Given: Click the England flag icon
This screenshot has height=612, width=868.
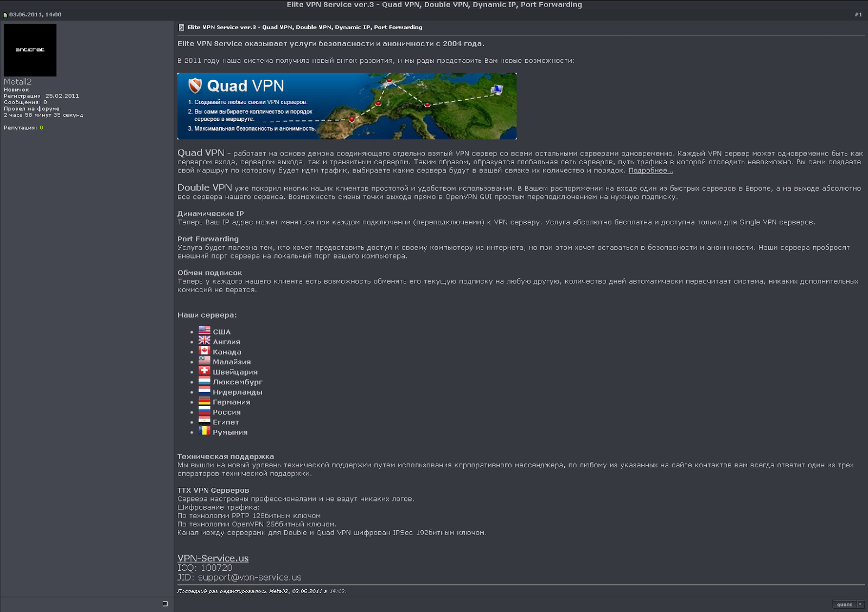Looking at the screenshot, I should [204, 340].
